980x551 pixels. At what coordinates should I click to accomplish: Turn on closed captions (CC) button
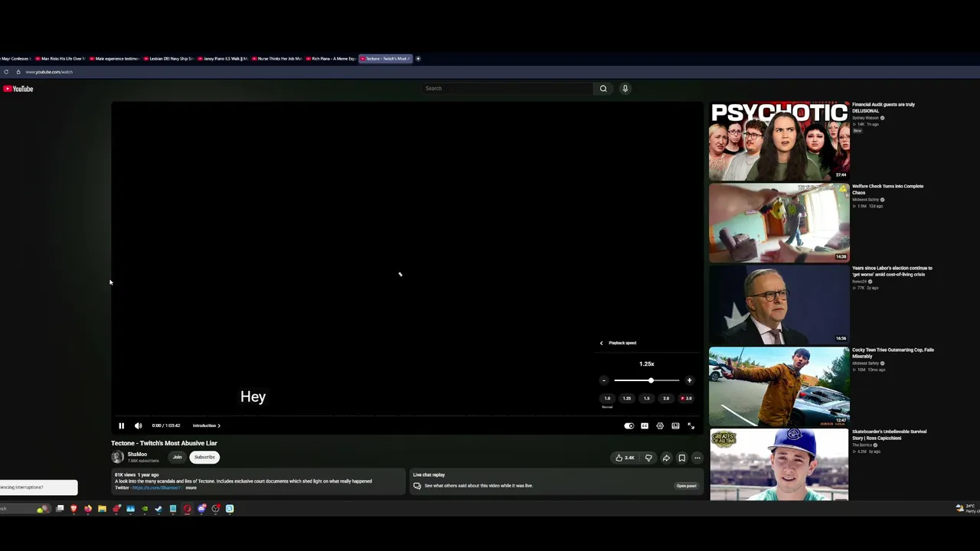[645, 425]
